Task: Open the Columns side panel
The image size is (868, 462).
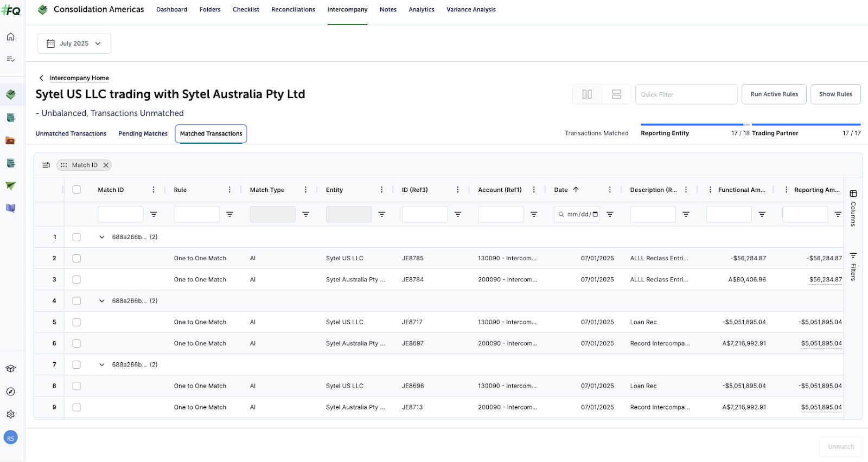Action: (x=853, y=208)
